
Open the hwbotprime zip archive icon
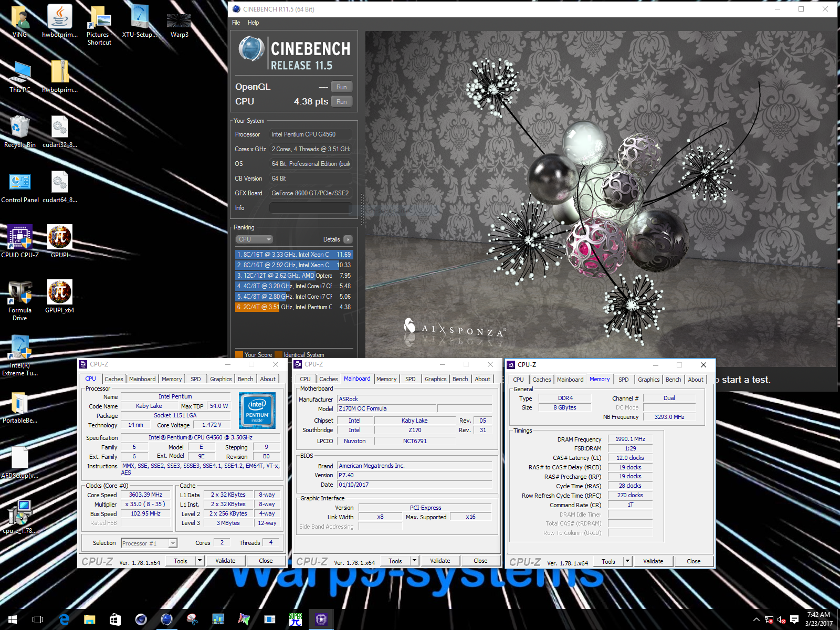(x=60, y=77)
